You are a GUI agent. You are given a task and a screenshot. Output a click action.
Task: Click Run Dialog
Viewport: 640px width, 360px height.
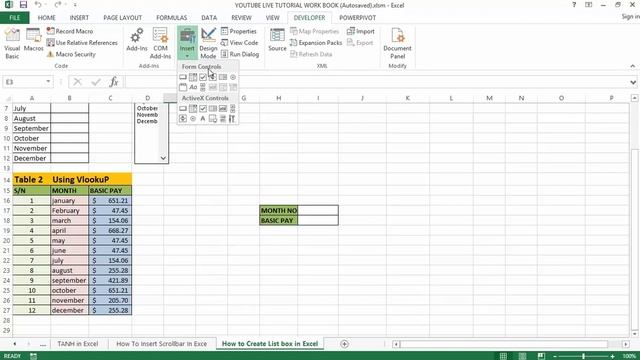(x=240, y=54)
